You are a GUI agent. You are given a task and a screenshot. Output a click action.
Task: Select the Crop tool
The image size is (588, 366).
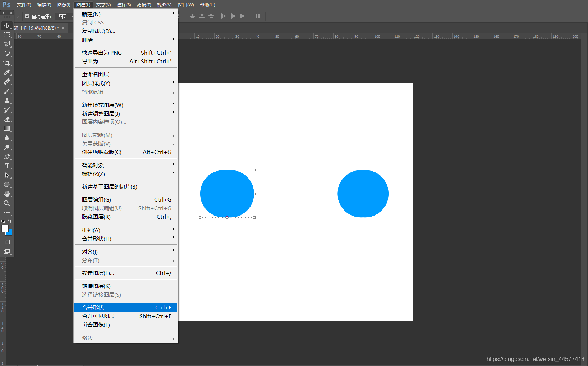[x=7, y=63]
